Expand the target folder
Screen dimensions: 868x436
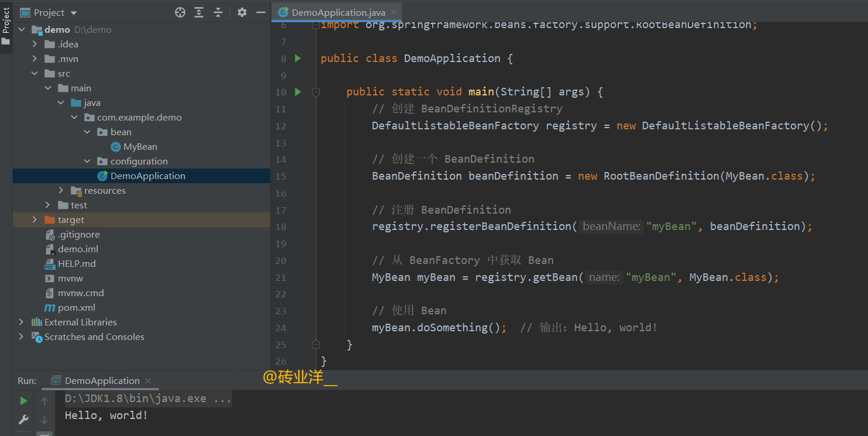[x=35, y=219]
